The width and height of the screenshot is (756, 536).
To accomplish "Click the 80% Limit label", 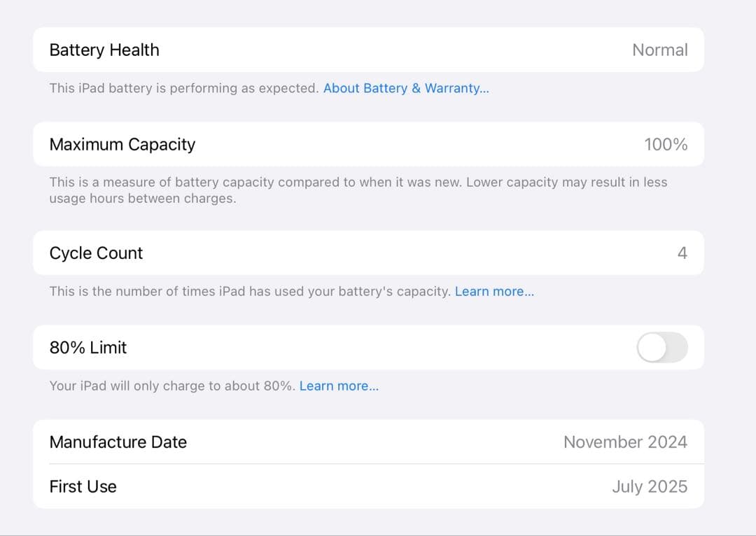I will (87, 347).
